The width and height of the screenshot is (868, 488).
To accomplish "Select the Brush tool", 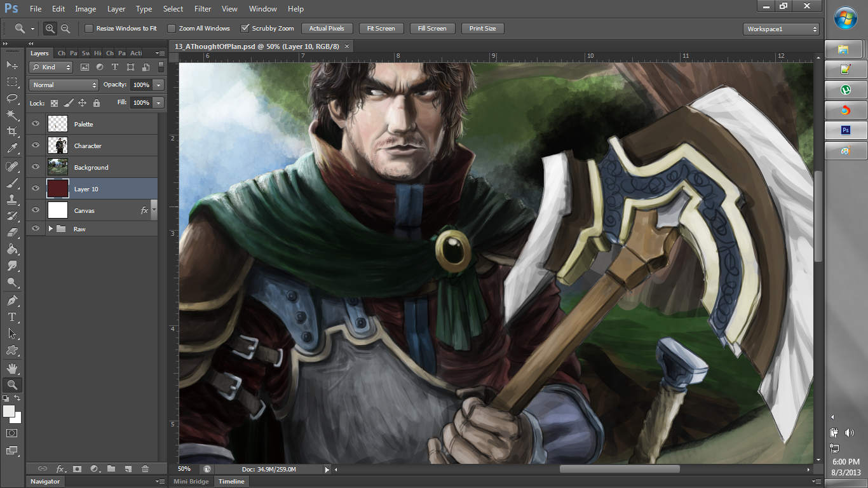I will pyautogui.click(x=12, y=183).
